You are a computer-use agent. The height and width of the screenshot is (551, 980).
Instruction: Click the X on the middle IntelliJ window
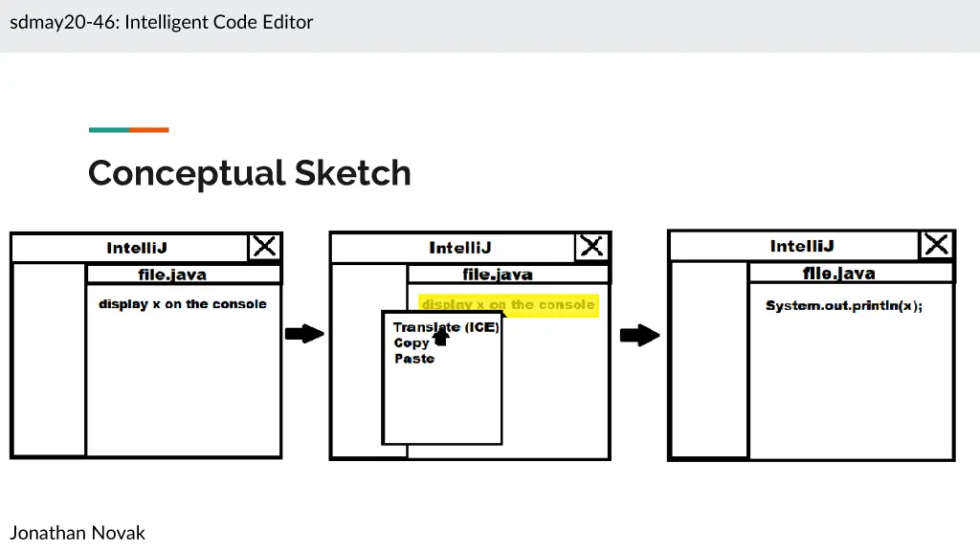click(x=592, y=247)
